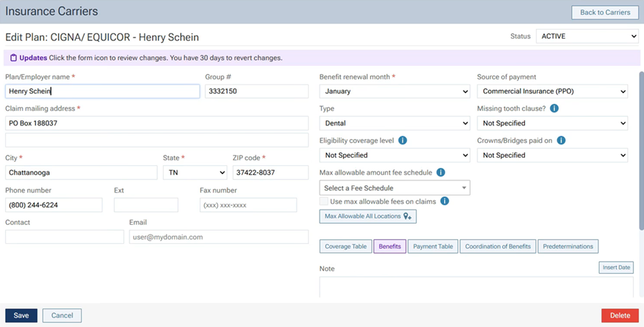This screenshot has height=327, width=644.
Task: Click the Back to Carriers button
Action: coord(604,12)
